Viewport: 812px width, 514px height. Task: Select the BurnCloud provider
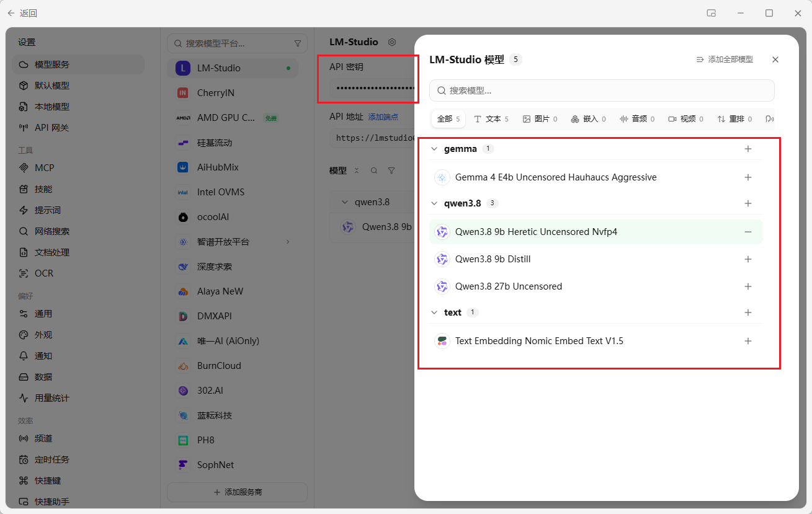(x=233, y=366)
